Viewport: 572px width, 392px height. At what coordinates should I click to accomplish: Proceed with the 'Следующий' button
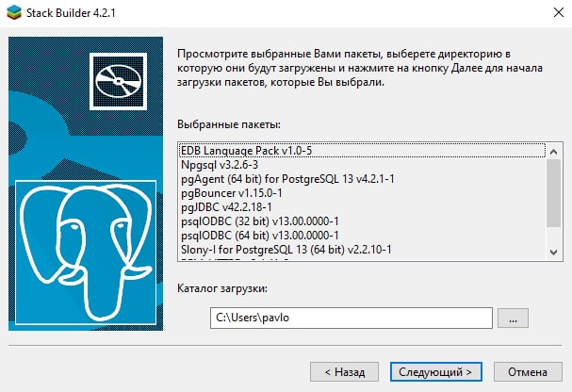point(436,372)
